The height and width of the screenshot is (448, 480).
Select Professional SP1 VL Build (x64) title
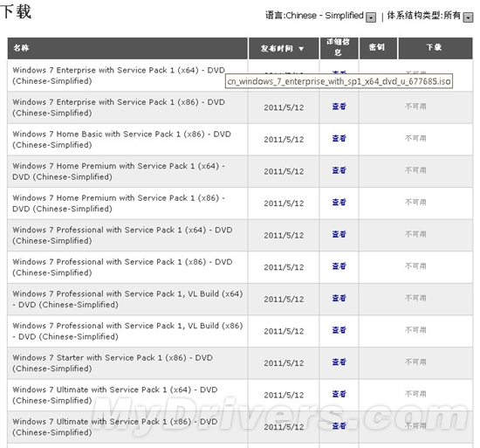(x=127, y=300)
